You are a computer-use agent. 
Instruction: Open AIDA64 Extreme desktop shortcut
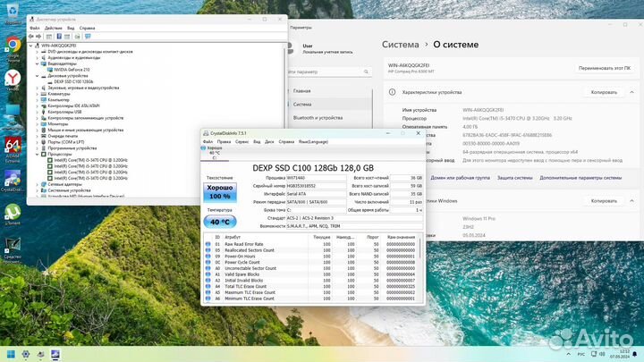click(x=13, y=150)
